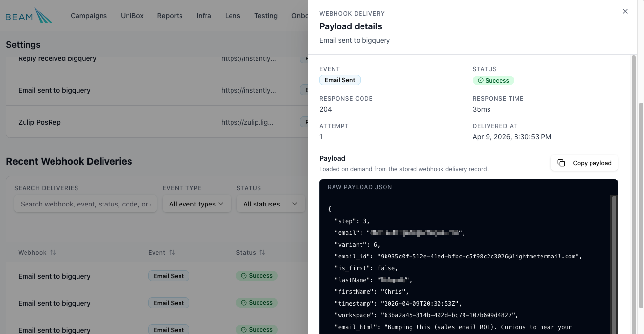Click the Recent Webhook Deliveries heading
Viewport: 644px width, 334px height.
[x=69, y=161]
